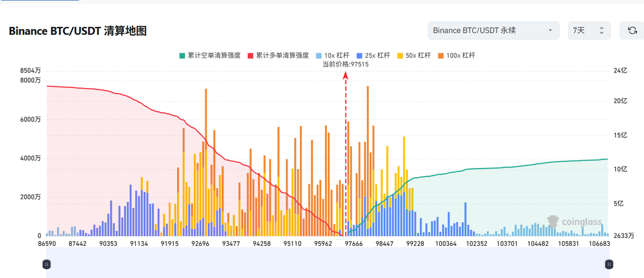
Task: Toggle the 25x 杠杆 legend item
Action: 374,55
